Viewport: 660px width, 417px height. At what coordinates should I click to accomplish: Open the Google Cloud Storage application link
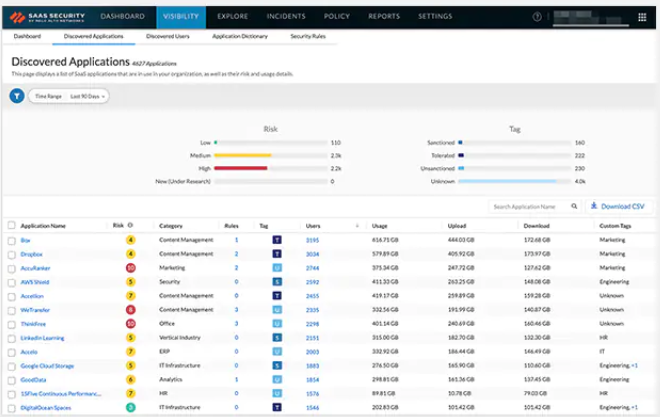coord(47,366)
